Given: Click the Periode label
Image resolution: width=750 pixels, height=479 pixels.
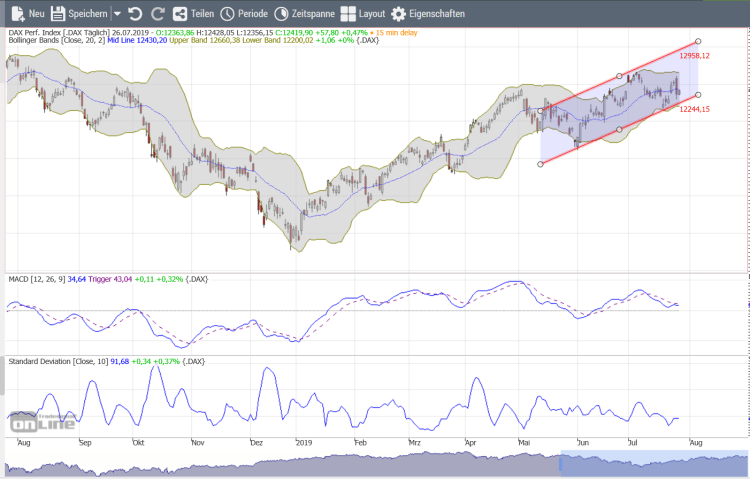Looking at the screenshot, I should [x=253, y=14].
